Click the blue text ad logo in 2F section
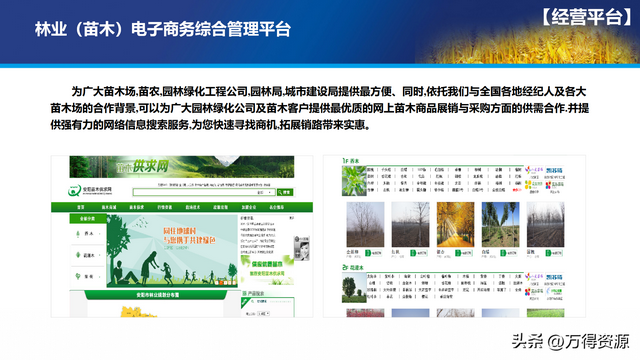Viewport: 640px width, 360px height. (555, 277)
